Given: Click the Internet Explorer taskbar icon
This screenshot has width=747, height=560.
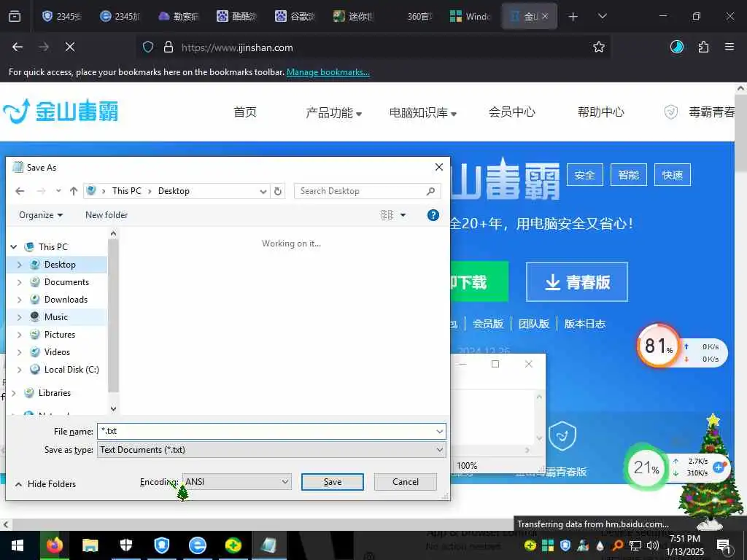Looking at the screenshot, I should coord(198,545).
